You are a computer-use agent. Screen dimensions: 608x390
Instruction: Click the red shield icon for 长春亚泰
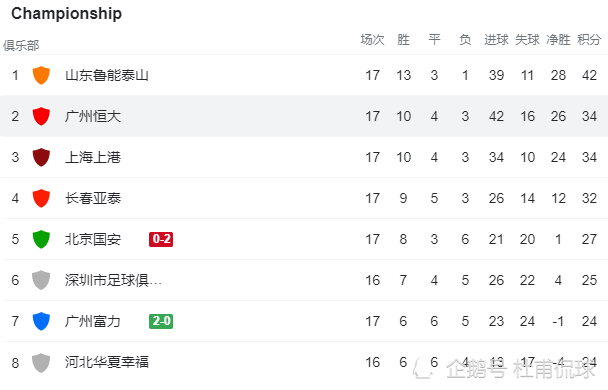41,198
